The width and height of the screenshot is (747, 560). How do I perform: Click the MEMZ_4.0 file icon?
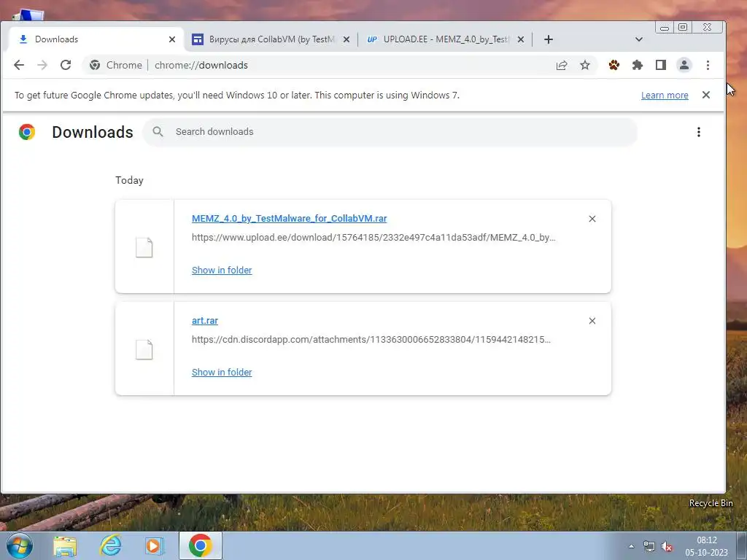coord(144,248)
